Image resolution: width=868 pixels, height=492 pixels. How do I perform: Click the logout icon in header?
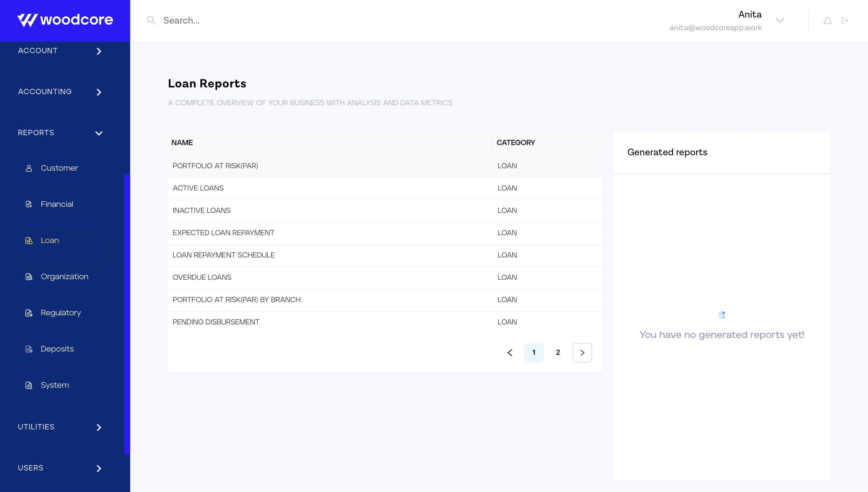(845, 20)
